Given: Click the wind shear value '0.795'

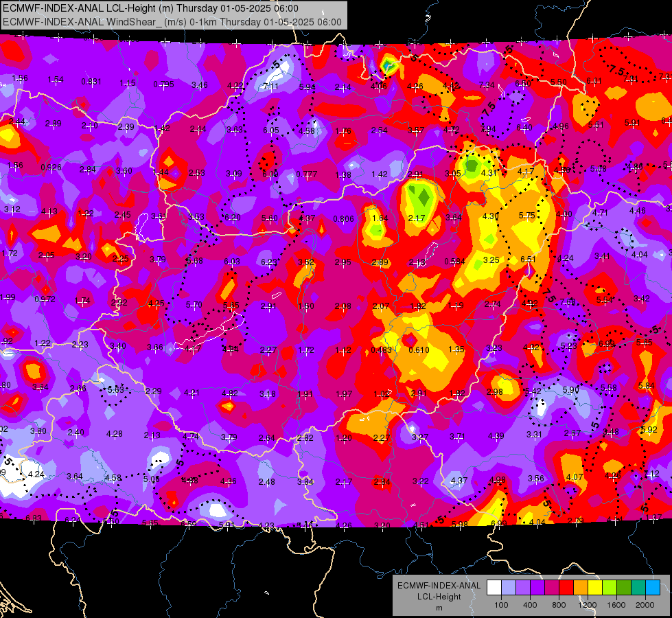Looking at the screenshot, I should click(164, 84).
